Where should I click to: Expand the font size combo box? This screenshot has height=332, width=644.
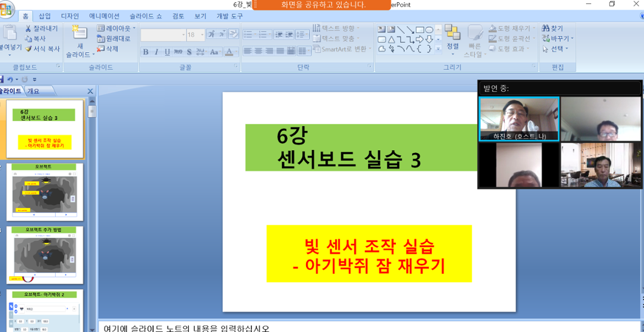click(x=202, y=35)
